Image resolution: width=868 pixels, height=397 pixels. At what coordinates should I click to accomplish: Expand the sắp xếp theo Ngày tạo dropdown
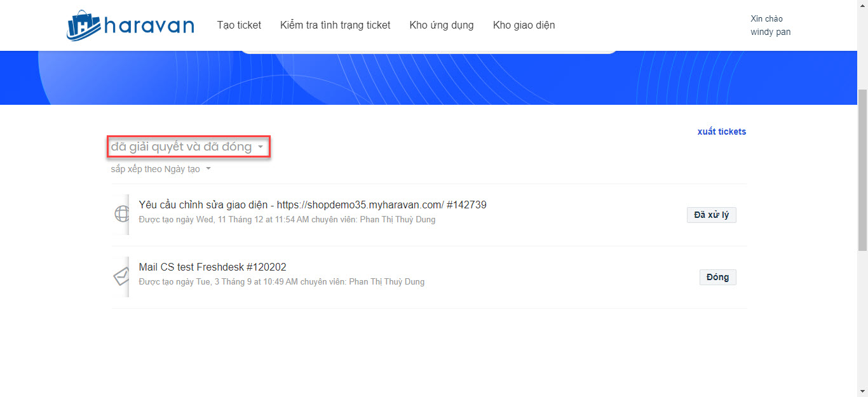[161, 169]
